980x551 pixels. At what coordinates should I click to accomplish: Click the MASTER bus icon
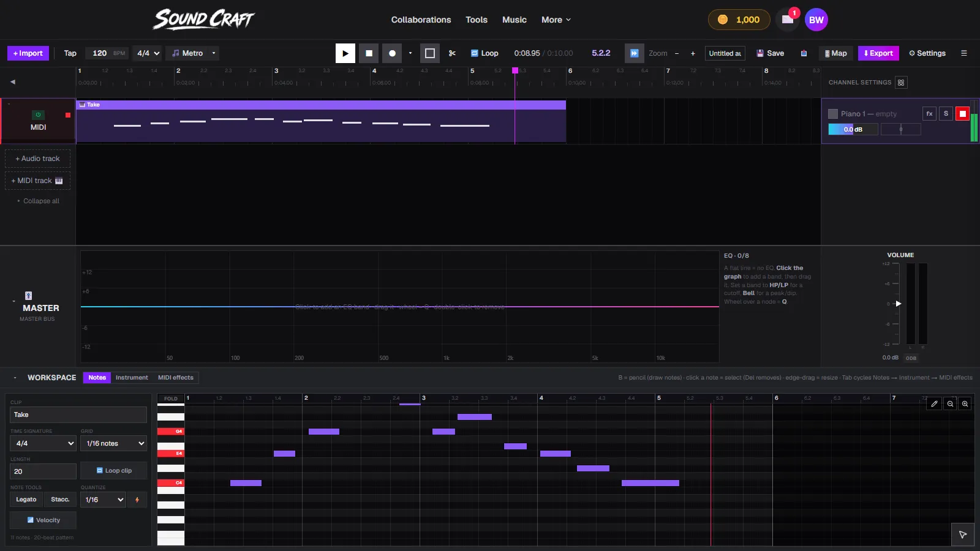[28, 296]
